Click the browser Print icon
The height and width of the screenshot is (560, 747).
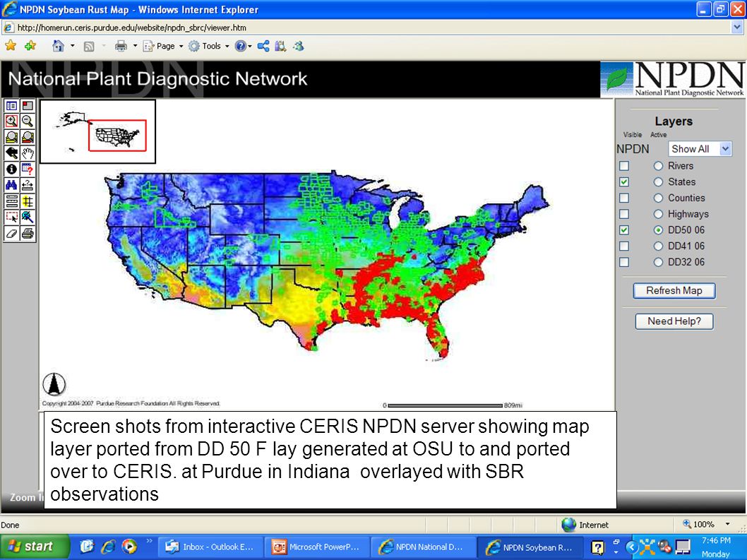(x=121, y=46)
